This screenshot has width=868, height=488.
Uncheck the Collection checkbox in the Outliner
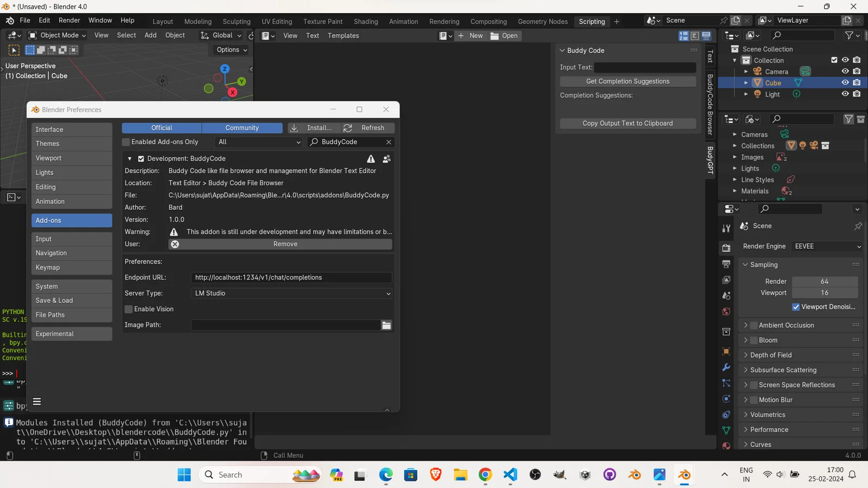(x=834, y=60)
